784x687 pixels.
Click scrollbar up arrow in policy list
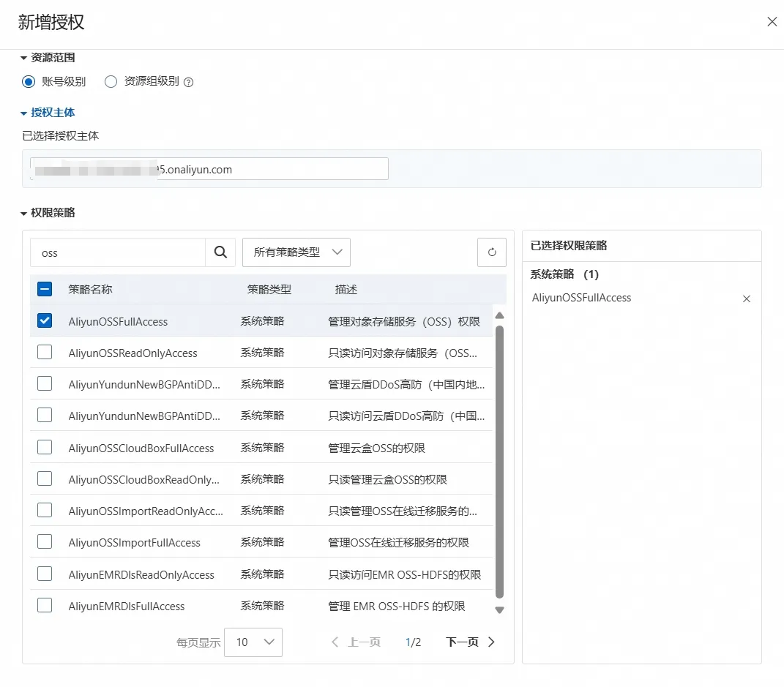pyautogui.click(x=499, y=315)
